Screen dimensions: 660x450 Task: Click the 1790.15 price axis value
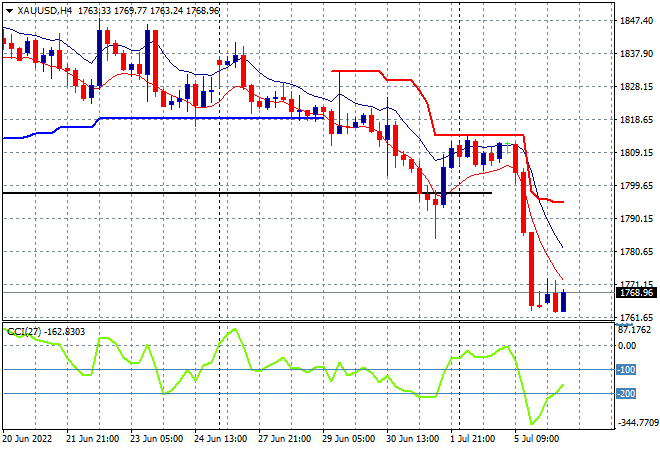(x=636, y=218)
